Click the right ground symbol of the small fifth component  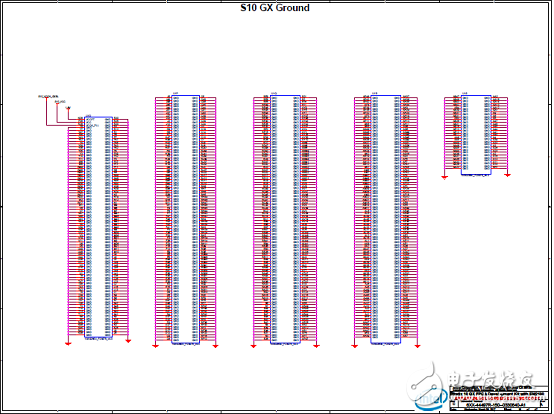click(507, 175)
